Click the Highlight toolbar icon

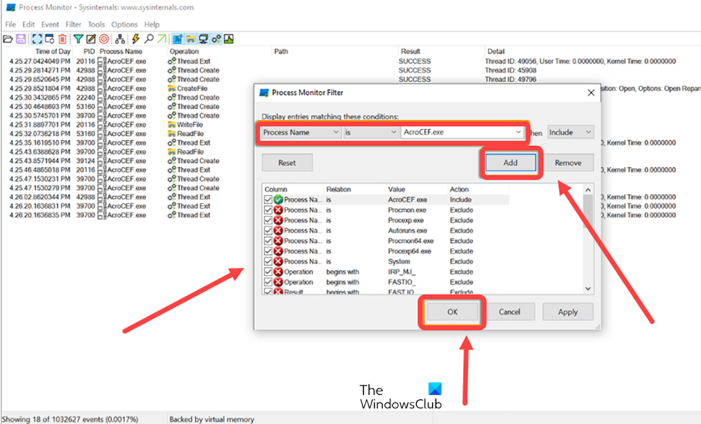point(90,38)
